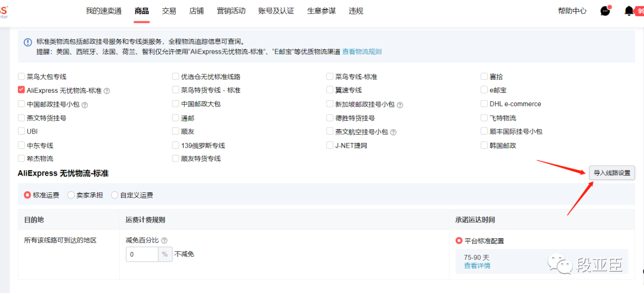
Task: Check the 通邮 checkbox
Action: point(176,118)
